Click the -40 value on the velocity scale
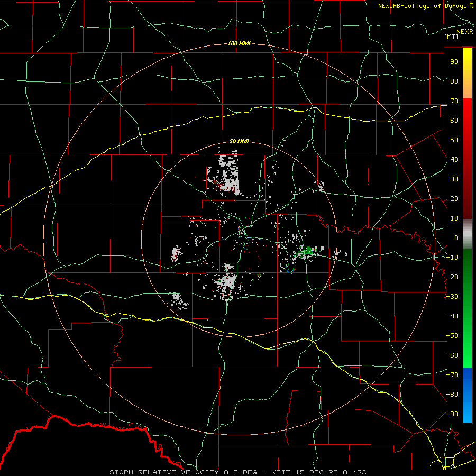476x476 pixels. pos(452,316)
